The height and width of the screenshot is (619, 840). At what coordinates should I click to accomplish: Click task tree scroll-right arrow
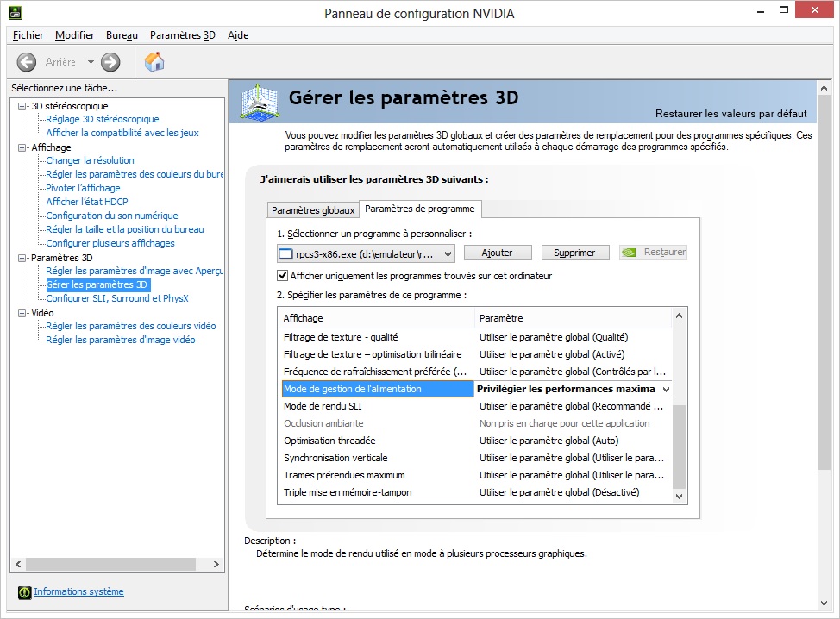pyautogui.click(x=216, y=565)
